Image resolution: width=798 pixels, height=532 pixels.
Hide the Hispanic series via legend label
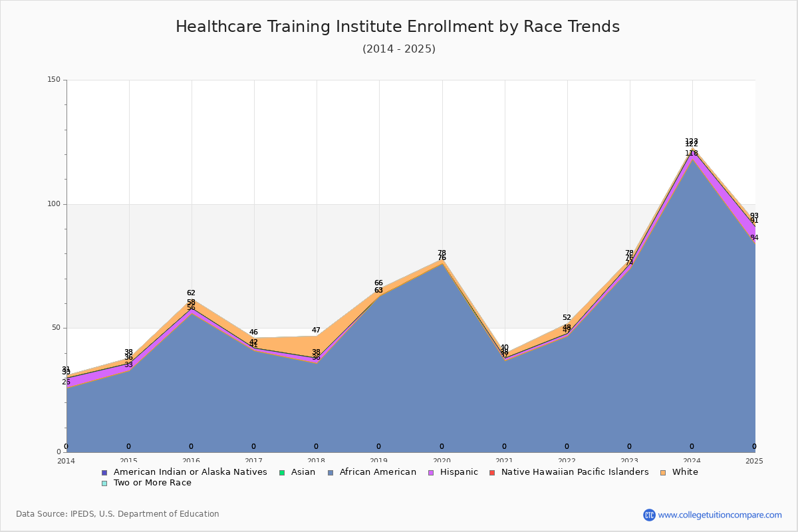pyautogui.click(x=459, y=472)
